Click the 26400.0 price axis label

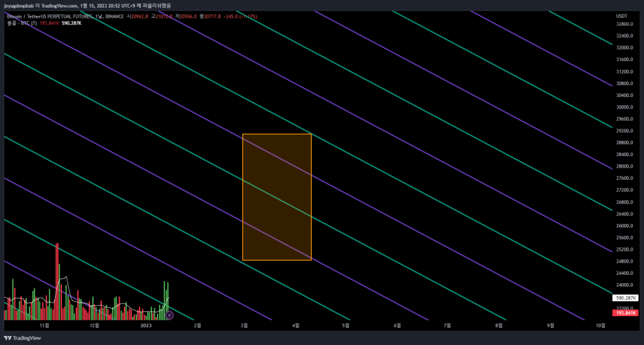(624, 214)
